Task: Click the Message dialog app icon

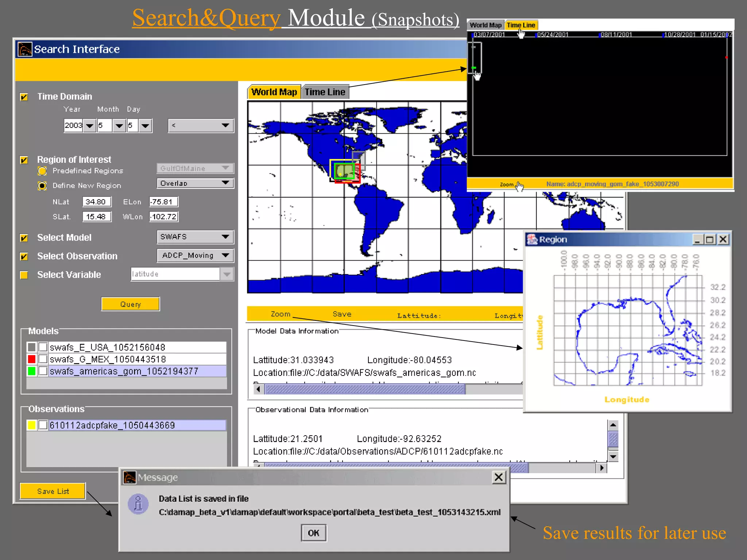Action: (129, 477)
